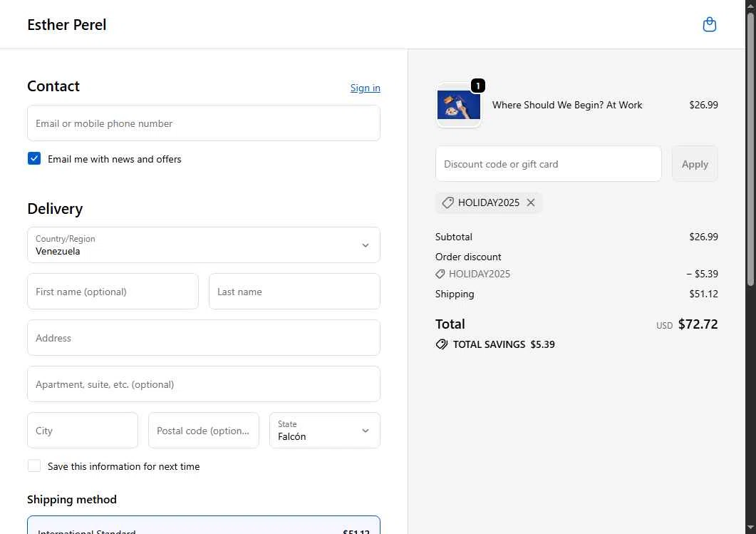Click the Apply discount button

point(694,164)
